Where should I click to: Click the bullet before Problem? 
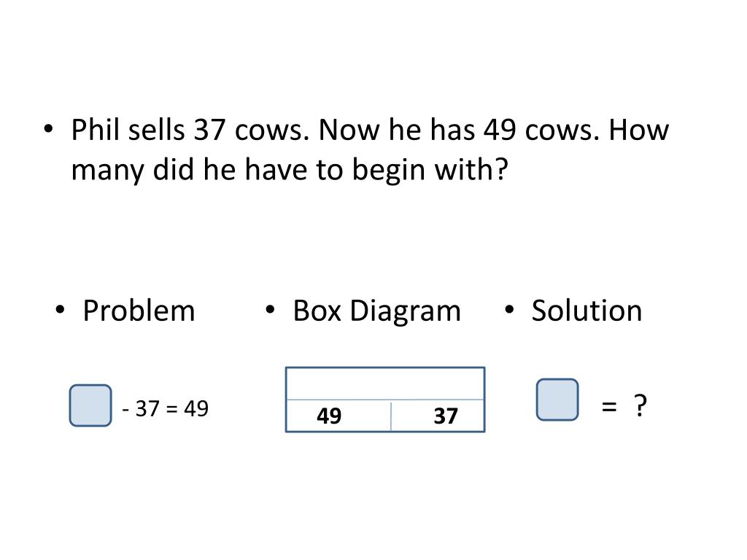pyautogui.click(x=60, y=310)
